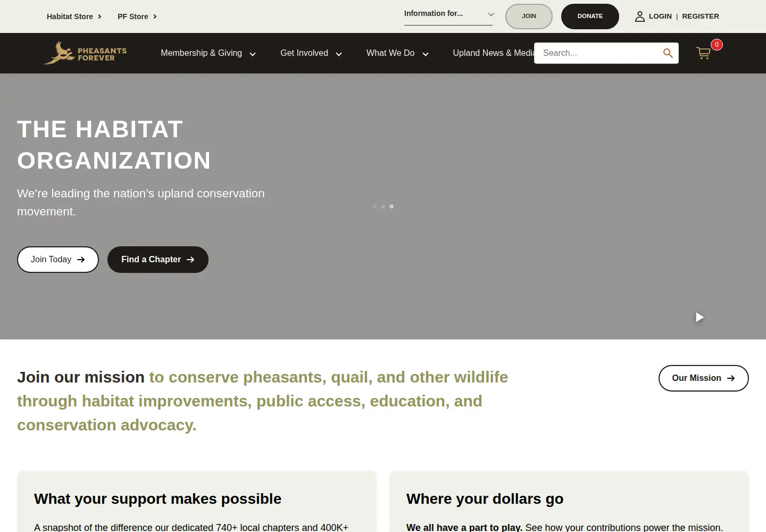Click the Join Today button
766x532 pixels.
tap(58, 260)
